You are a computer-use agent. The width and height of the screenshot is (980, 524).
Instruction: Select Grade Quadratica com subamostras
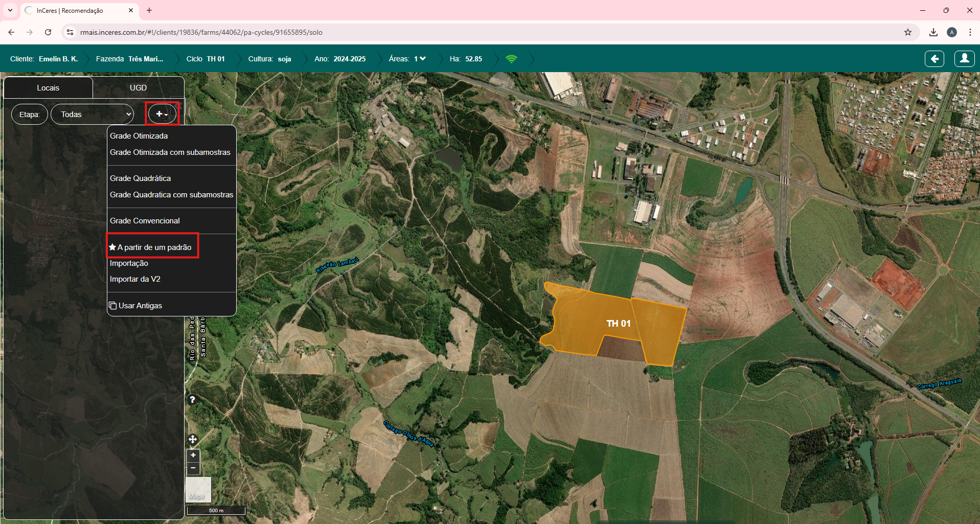pyautogui.click(x=171, y=195)
